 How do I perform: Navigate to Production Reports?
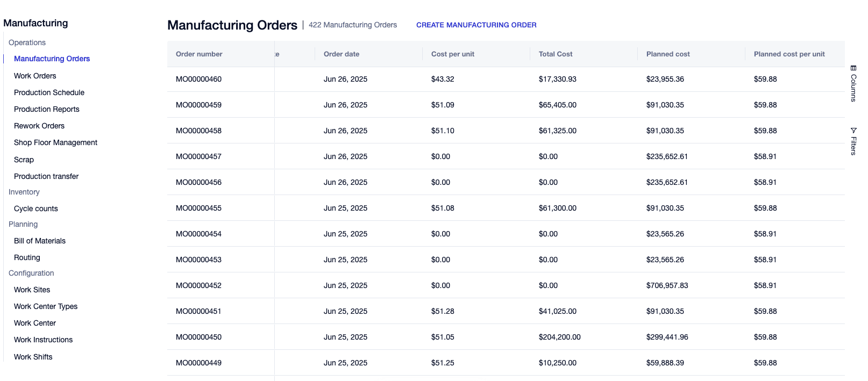pos(46,109)
